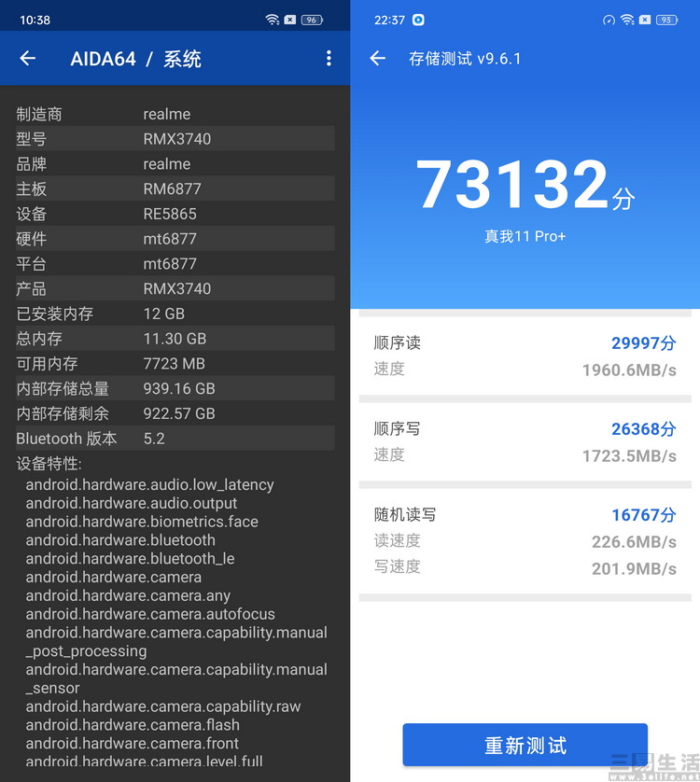
Task: Select the 型号 RMX3740 row
Action: click(x=175, y=139)
